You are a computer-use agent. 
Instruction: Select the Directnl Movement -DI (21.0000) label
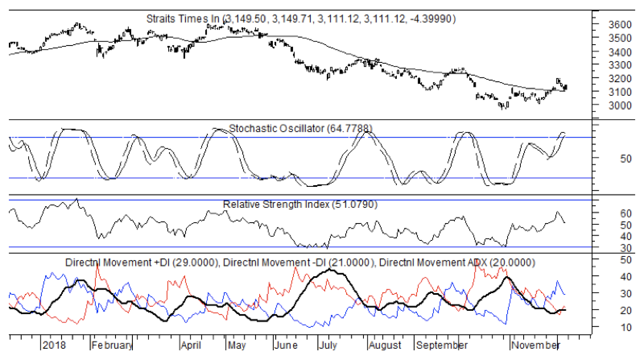click(x=299, y=263)
